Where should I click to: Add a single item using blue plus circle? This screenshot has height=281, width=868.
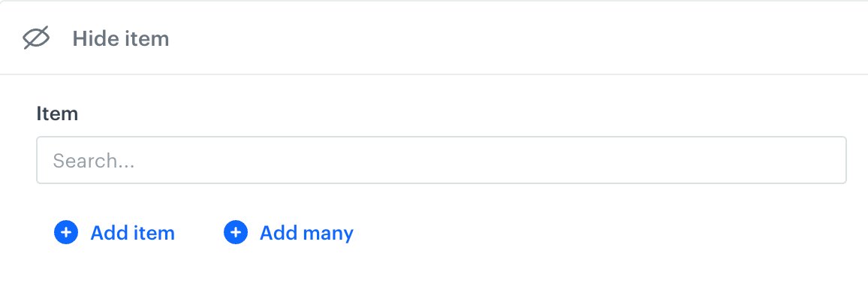pos(66,232)
